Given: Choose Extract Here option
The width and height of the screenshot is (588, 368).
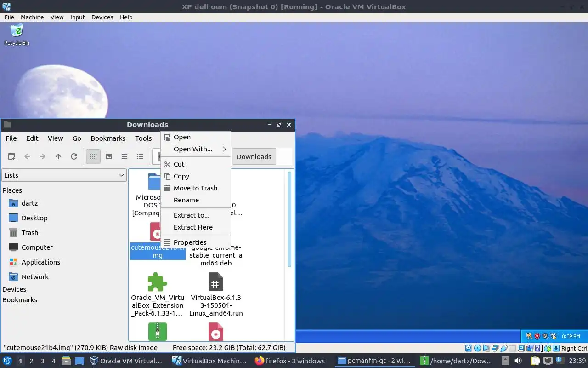Looking at the screenshot, I should pos(196,227).
